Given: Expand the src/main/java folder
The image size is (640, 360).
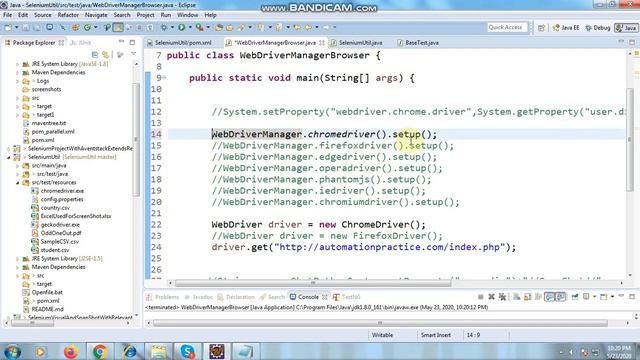Looking at the screenshot, I should [18, 166].
